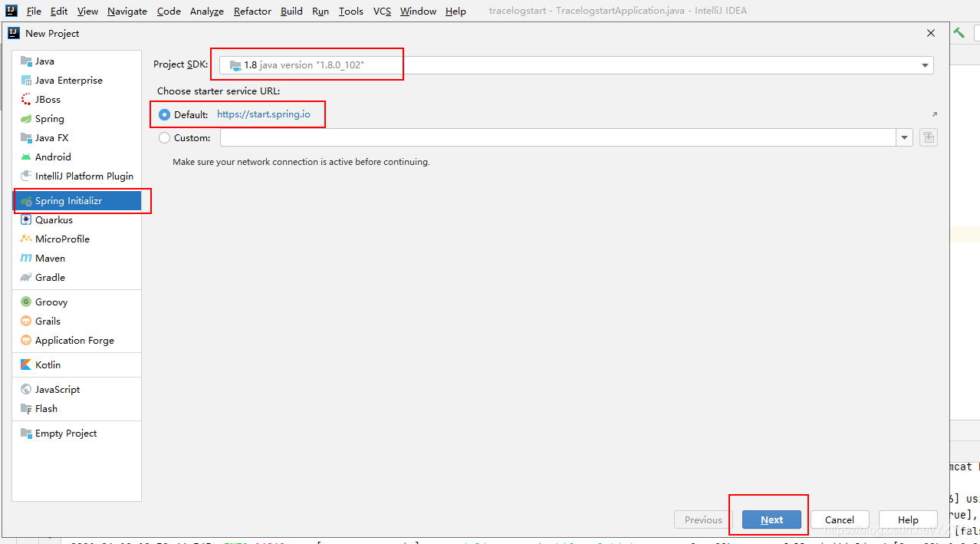Select the Custom starter URL radio button
980x544 pixels.
pos(164,138)
